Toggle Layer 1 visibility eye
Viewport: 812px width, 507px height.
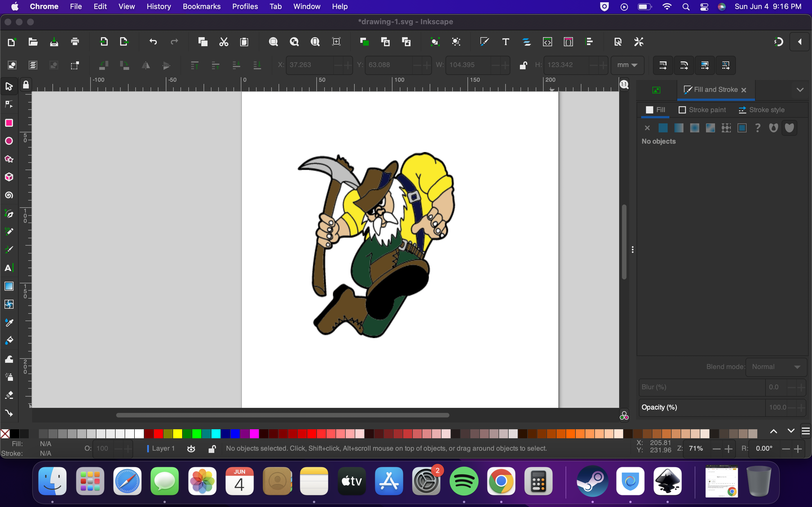point(191,449)
